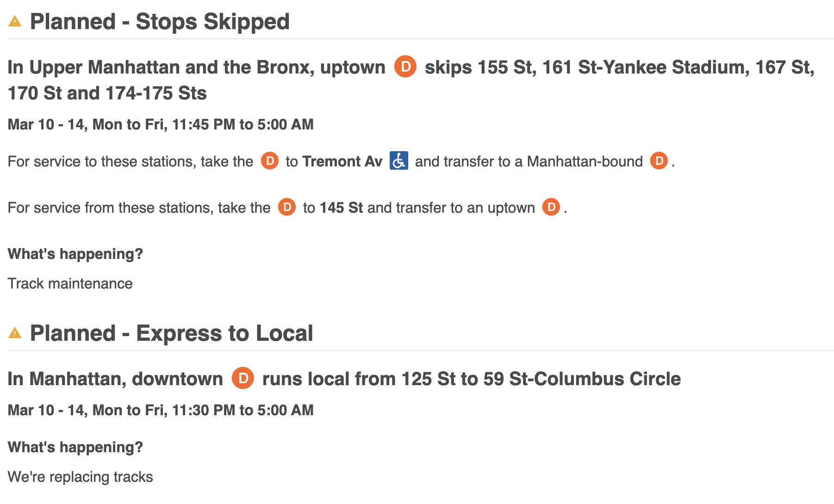Click the 'Track maintenance' text
The image size is (834, 504).
(70, 283)
